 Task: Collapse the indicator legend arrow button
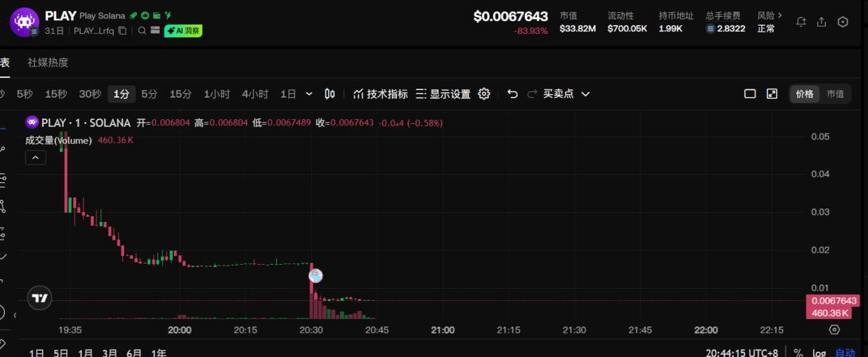(x=35, y=157)
